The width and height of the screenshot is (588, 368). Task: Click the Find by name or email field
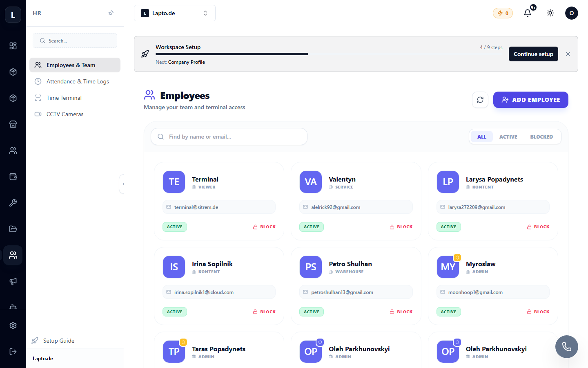point(229,137)
